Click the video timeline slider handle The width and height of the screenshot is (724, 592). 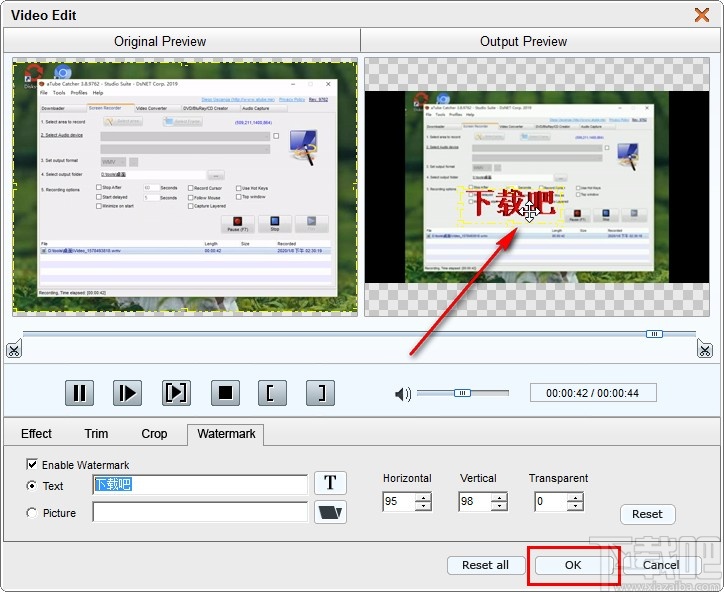click(654, 333)
